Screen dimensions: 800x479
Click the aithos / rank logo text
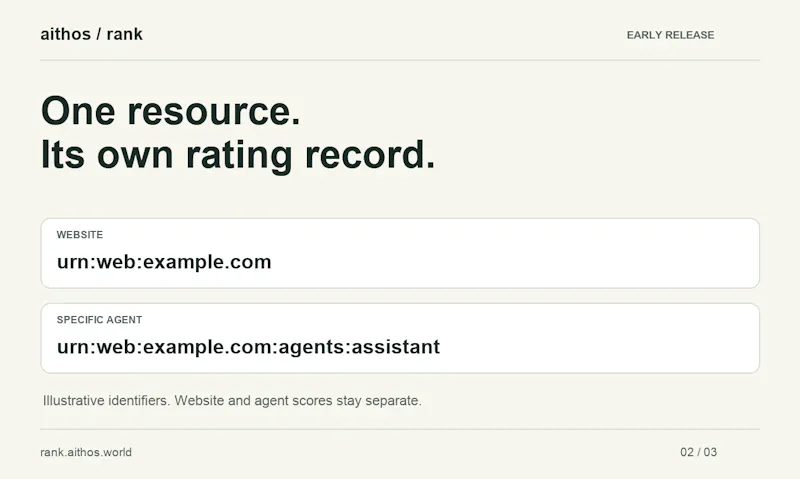pyautogui.click(x=91, y=34)
